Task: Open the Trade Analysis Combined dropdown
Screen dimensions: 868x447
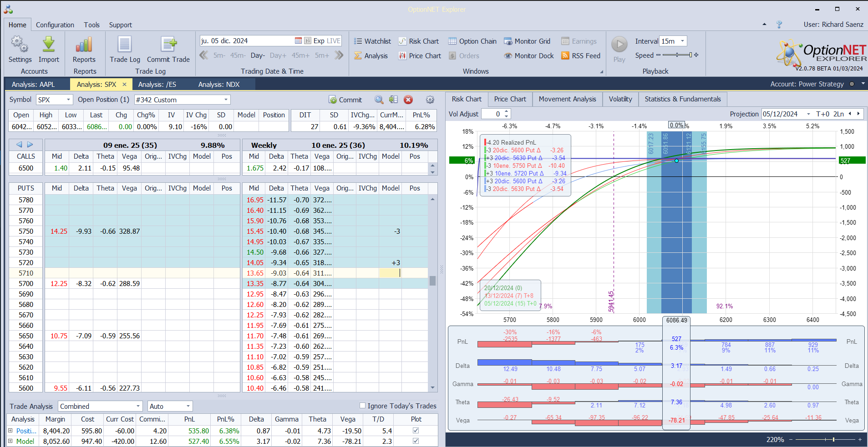Action: (x=138, y=406)
